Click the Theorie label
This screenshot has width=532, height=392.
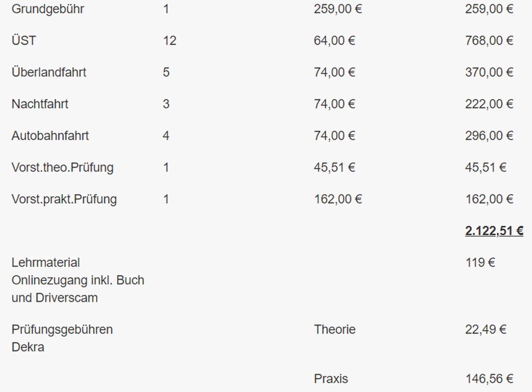point(335,329)
